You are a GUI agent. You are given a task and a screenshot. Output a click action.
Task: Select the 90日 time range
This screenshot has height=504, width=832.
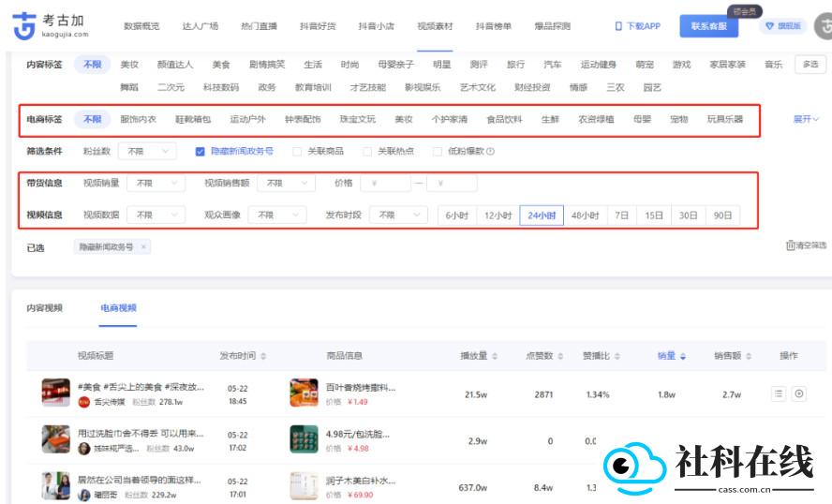pos(722,215)
